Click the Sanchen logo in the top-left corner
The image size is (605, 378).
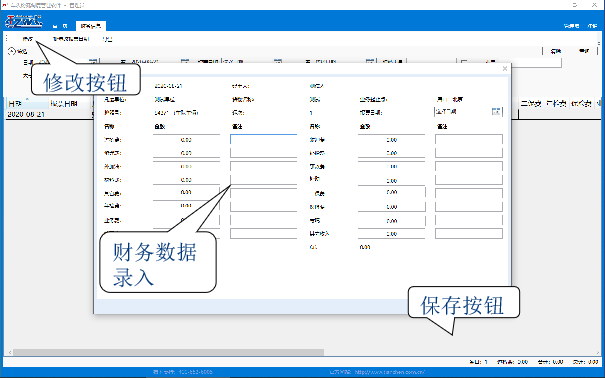tap(24, 21)
